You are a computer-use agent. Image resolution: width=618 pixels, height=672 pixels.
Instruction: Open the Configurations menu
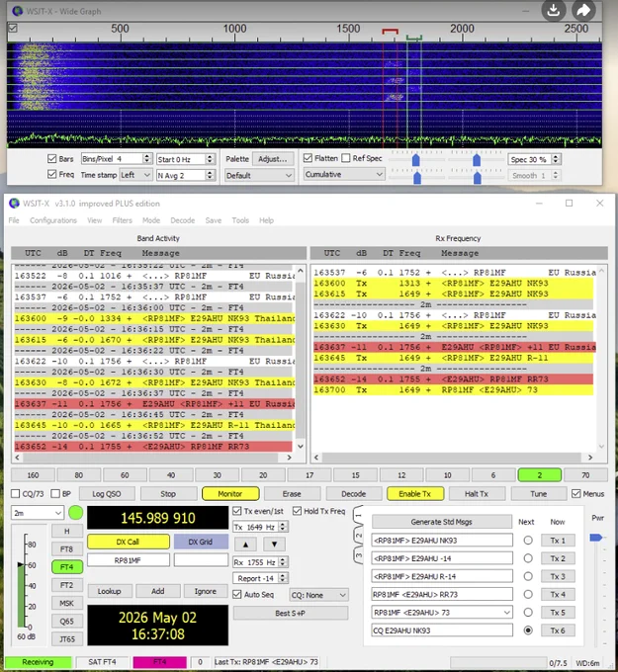coord(53,220)
